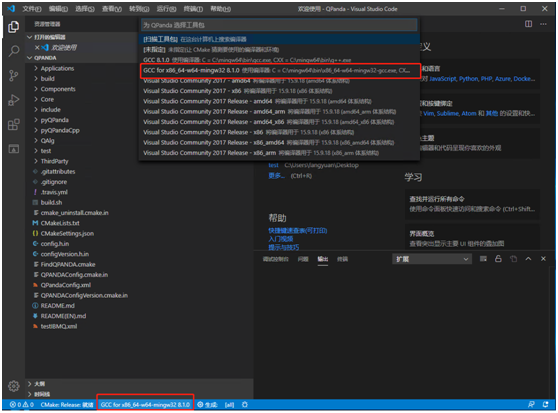
Task: Switch to the Output panel tab
Action: click(x=323, y=259)
